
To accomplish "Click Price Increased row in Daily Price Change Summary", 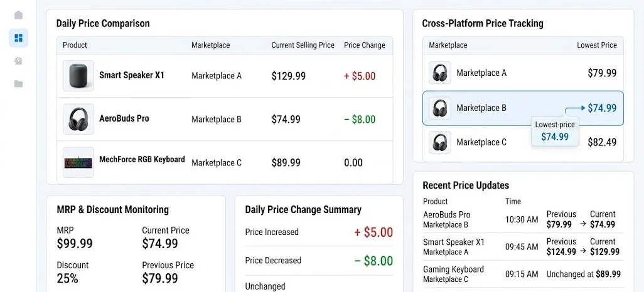I will click(319, 232).
